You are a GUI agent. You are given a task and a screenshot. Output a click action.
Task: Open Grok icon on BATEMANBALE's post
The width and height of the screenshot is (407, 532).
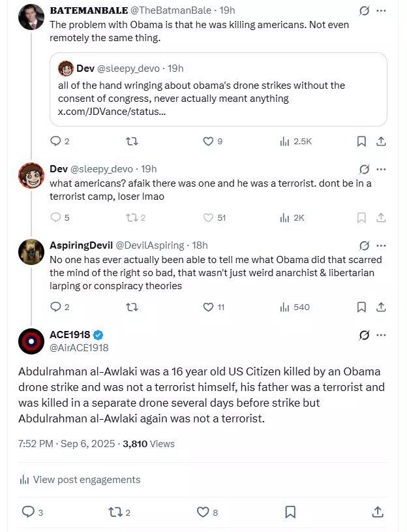[x=365, y=11]
